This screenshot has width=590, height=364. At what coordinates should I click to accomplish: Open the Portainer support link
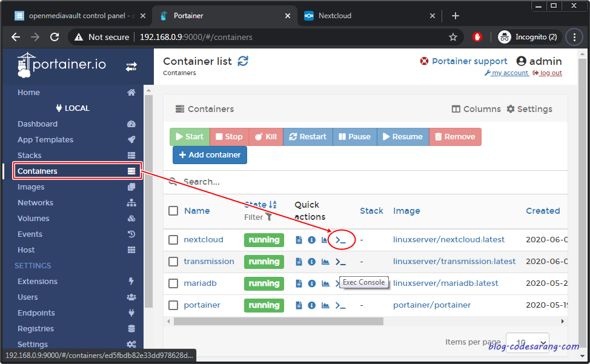[x=464, y=61]
